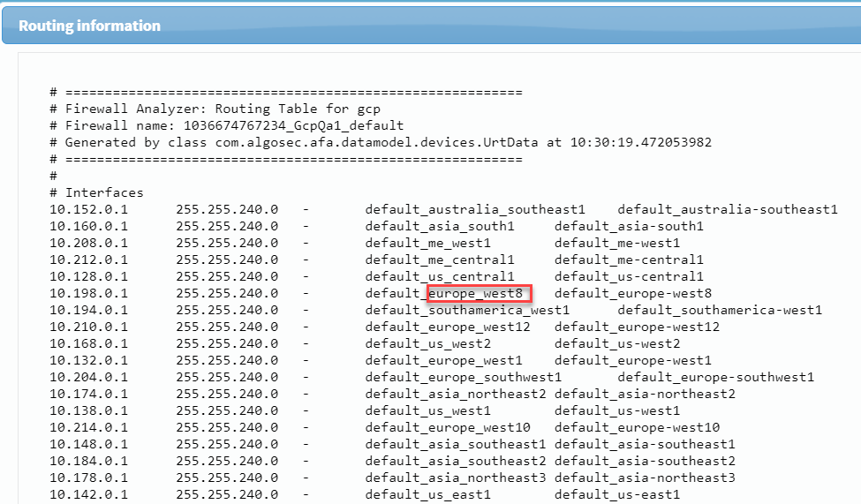Click the IP address 10.152.0.1

coord(88,209)
